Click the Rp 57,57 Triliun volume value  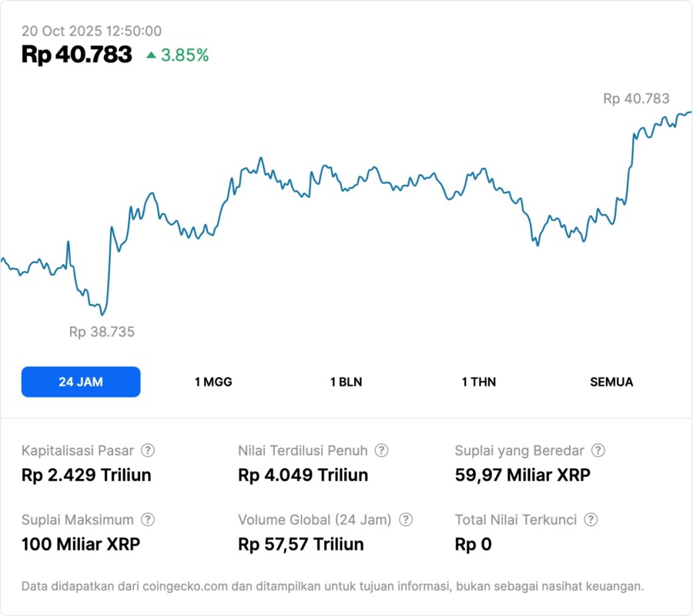point(300,544)
